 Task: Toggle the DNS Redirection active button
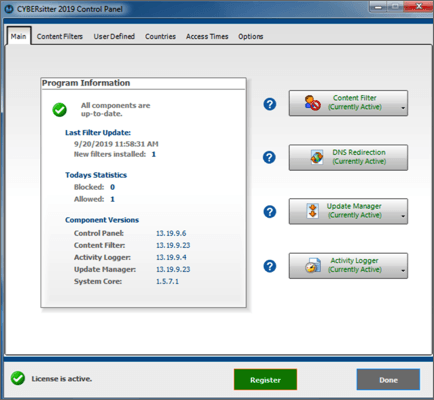click(x=348, y=157)
